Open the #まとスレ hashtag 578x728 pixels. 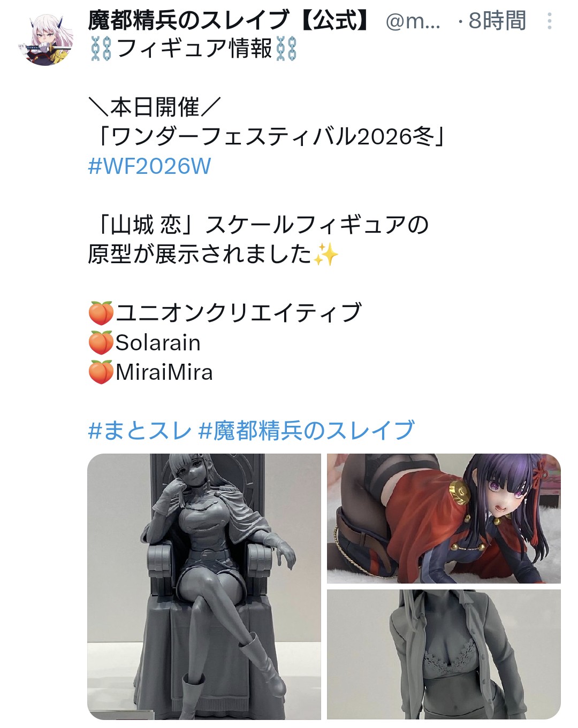click(139, 431)
